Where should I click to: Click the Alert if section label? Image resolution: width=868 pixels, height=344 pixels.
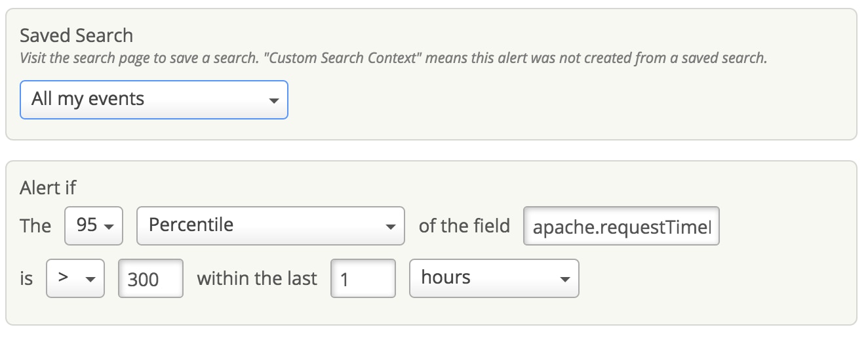pos(48,188)
